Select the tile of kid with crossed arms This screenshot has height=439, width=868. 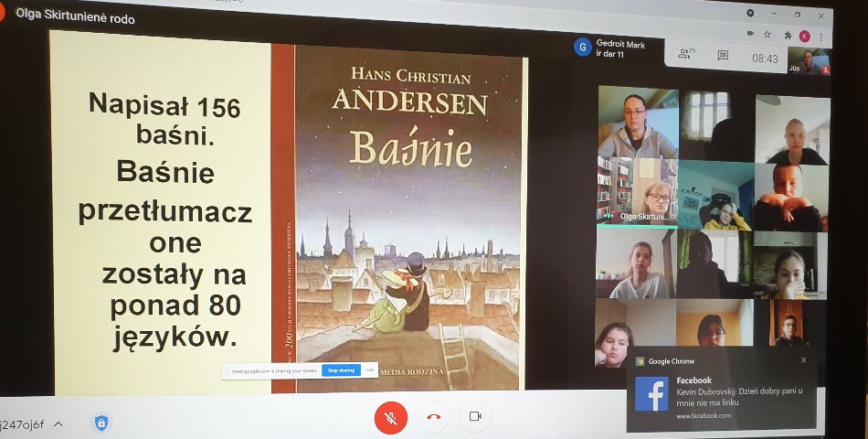790,198
